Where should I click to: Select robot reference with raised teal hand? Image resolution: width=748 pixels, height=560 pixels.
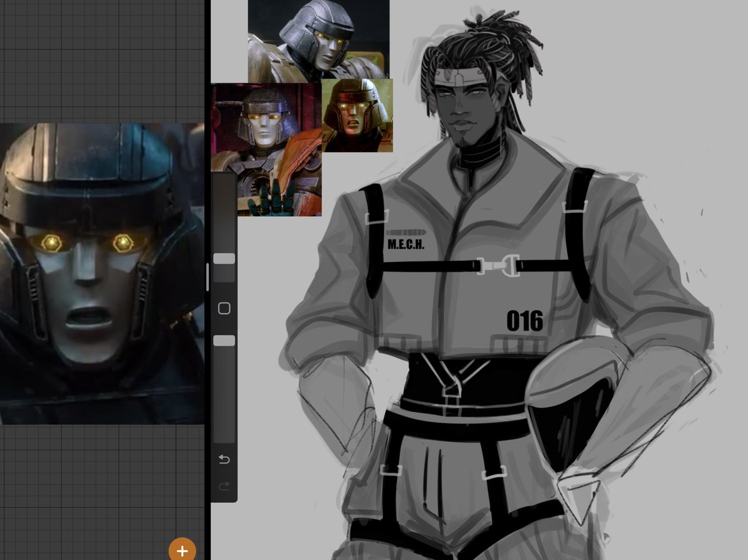tap(267, 149)
